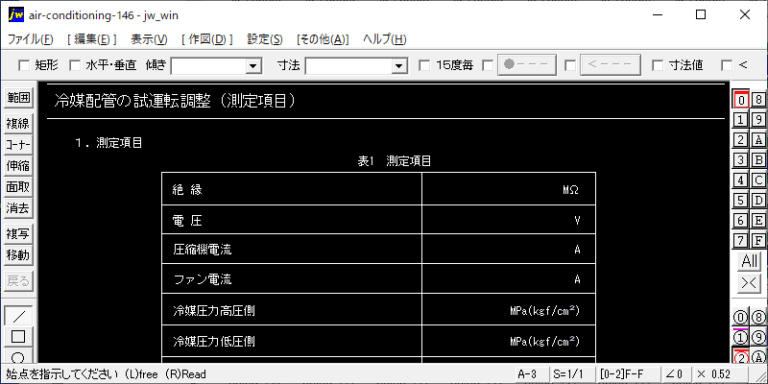768x384 pixels.
Task: Open the 表示(V) menu
Action: click(149, 40)
